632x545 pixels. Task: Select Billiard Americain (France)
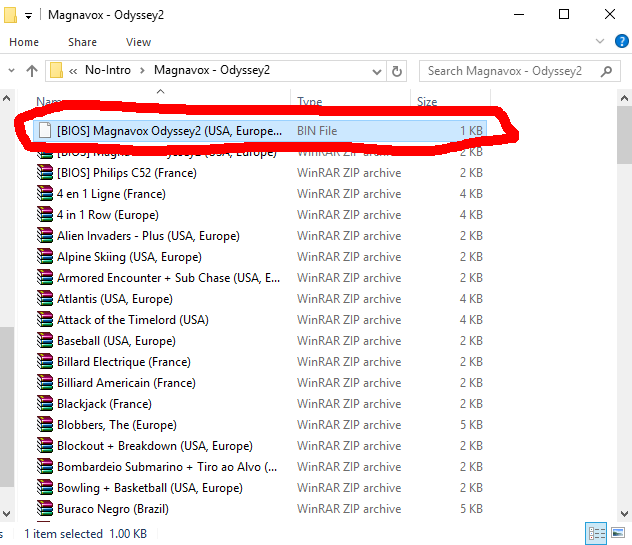(260, 383)
